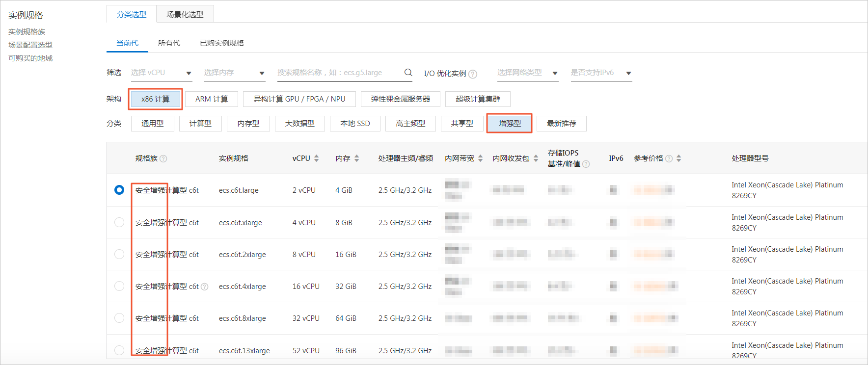Viewport: 868px width, 365px height.
Task: Choose 共享型 category
Action: 462,124
